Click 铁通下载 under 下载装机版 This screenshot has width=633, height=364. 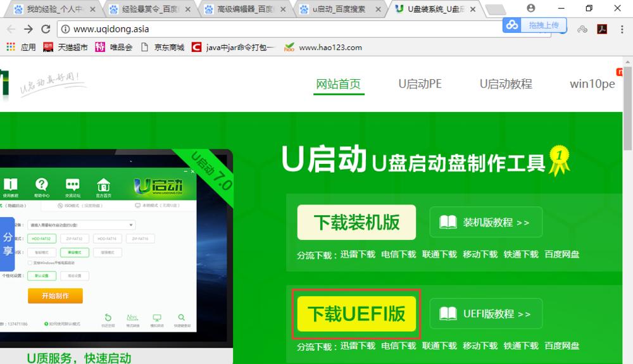tap(521, 254)
